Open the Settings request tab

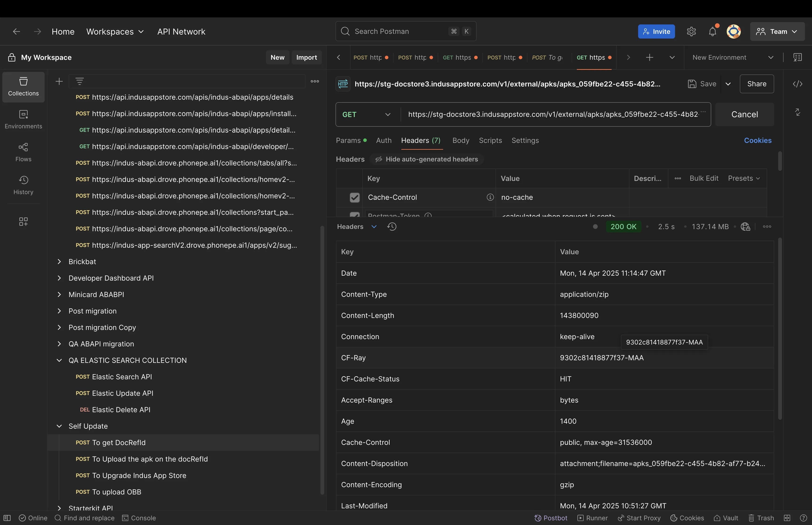point(525,141)
